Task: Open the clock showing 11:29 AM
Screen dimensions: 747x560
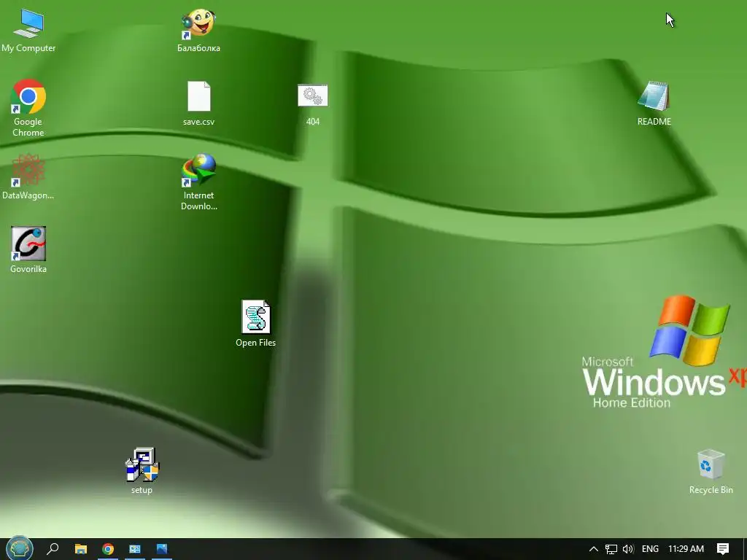Action: click(686, 549)
